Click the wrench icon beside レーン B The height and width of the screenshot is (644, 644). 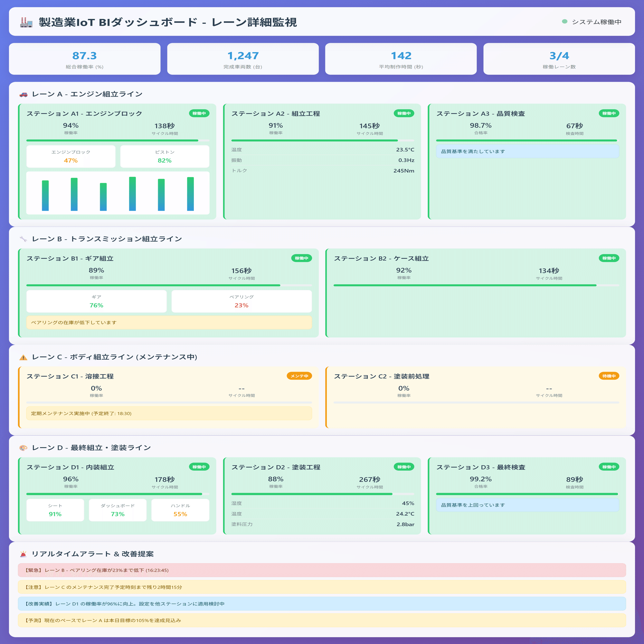point(23,239)
